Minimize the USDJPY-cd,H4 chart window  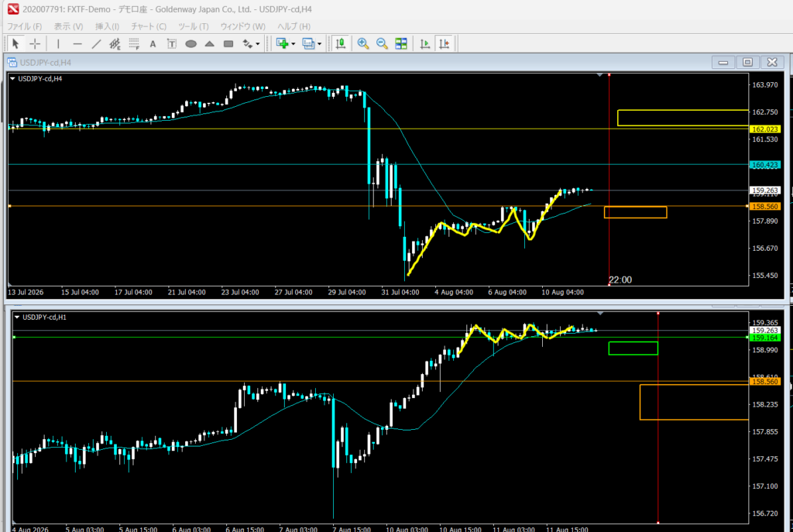click(x=723, y=62)
